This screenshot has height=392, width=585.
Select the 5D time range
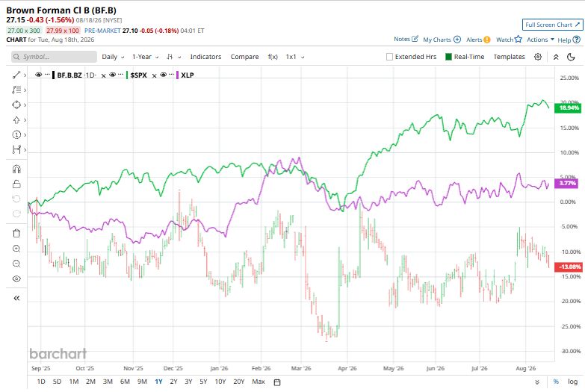tap(57, 382)
